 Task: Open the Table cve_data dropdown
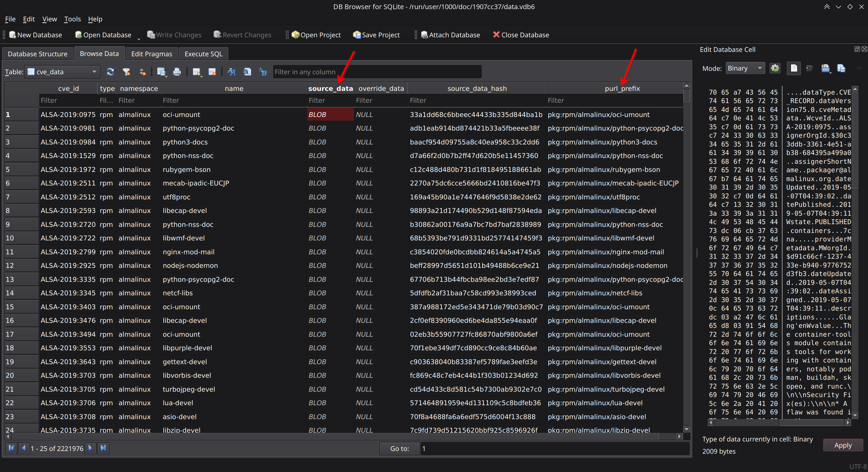[62, 72]
